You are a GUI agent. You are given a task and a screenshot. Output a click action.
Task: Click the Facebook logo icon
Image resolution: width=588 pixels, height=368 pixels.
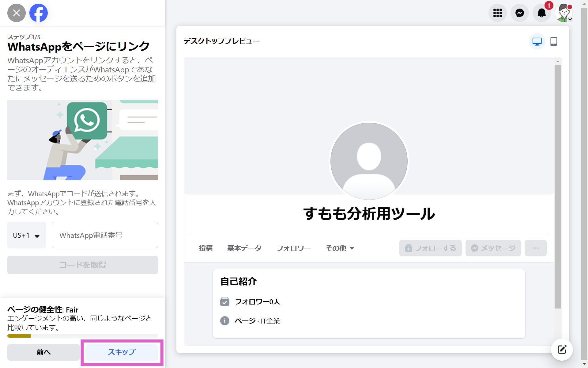[39, 13]
